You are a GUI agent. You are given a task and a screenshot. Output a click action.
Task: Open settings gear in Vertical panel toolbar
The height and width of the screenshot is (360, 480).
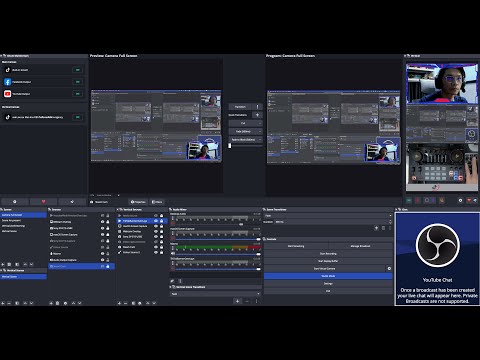point(460,200)
